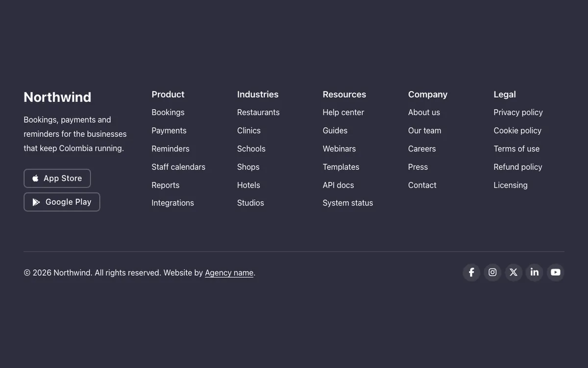588x368 pixels.
Task: Open Our team link
Action: click(x=425, y=131)
